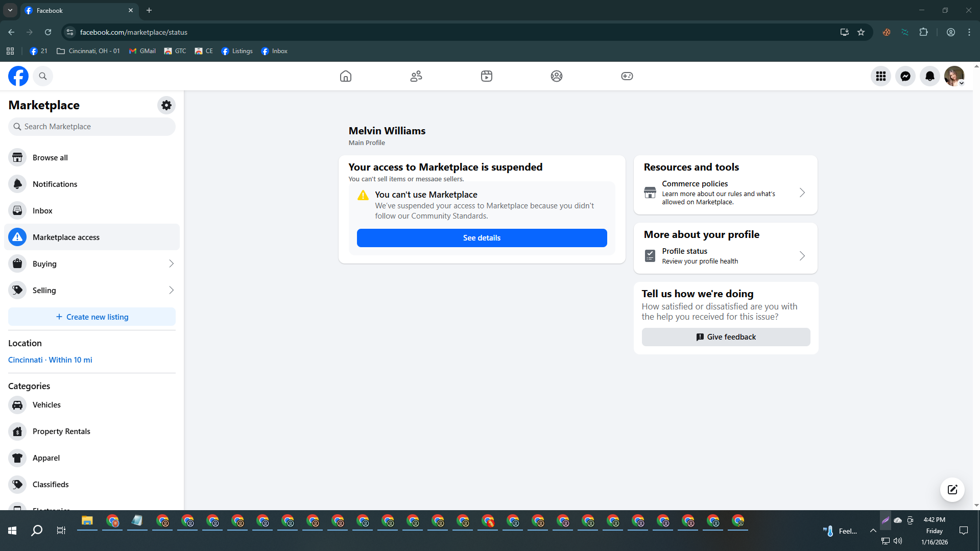Select Marketplace access in sidebar
The image size is (980, 551).
(92, 237)
